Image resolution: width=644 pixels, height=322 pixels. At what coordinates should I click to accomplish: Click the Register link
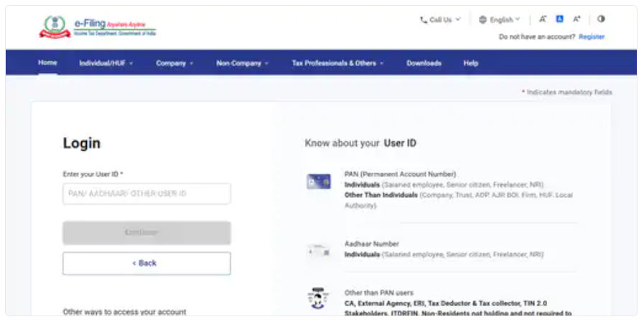click(x=592, y=37)
